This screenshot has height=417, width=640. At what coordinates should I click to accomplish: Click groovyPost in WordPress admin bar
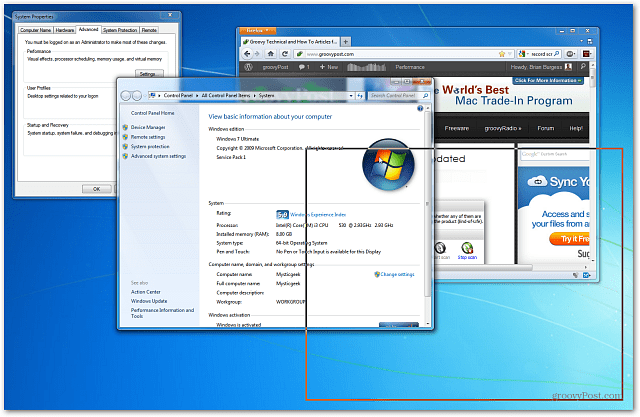point(276,67)
